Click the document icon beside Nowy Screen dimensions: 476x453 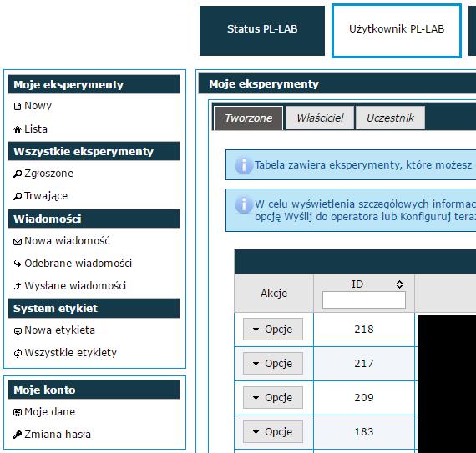coord(18,107)
